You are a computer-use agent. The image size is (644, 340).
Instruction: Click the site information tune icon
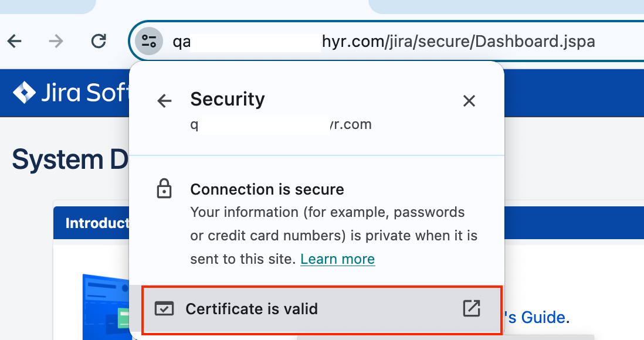149,41
